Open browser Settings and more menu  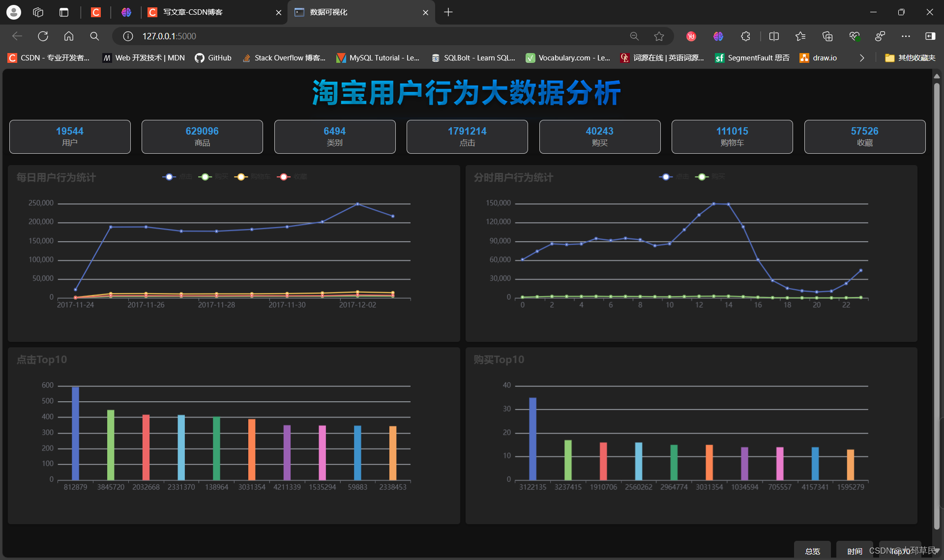pyautogui.click(x=906, y=36)
